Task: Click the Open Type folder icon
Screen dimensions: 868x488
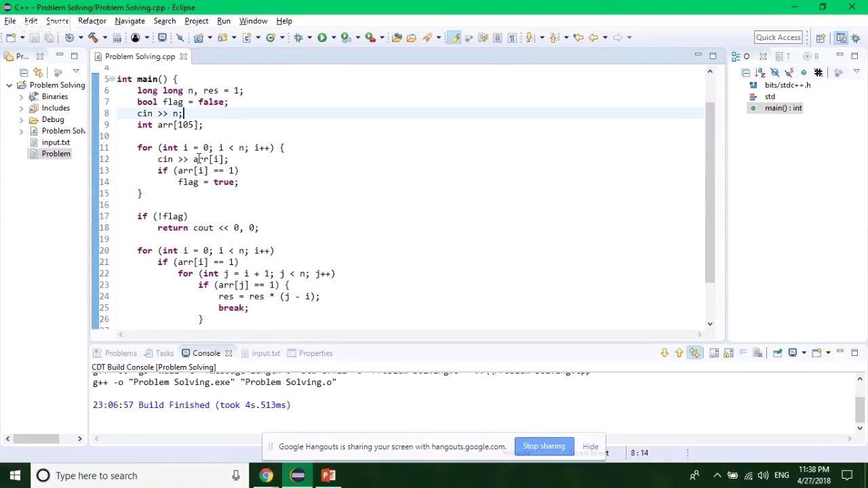Action: point(397,37)
